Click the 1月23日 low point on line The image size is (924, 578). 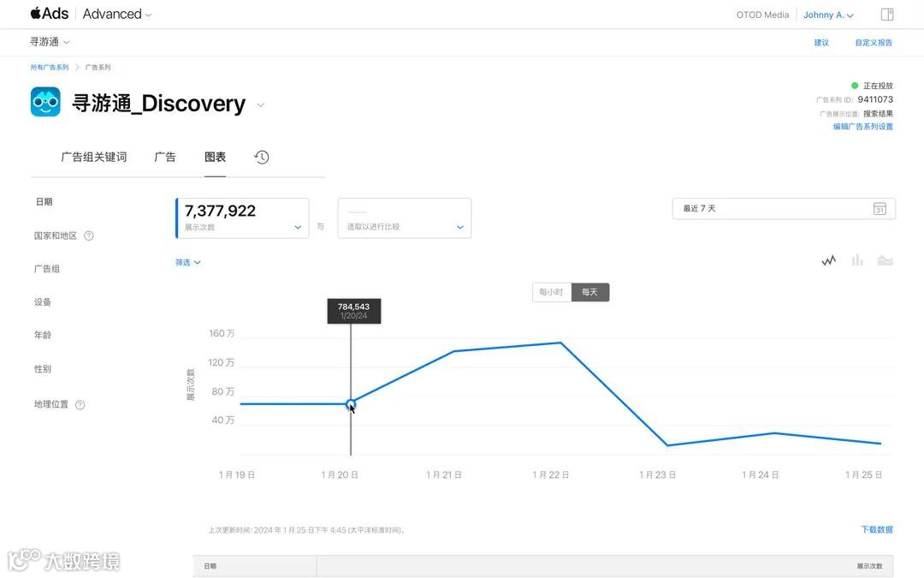[x=667, y=445]
